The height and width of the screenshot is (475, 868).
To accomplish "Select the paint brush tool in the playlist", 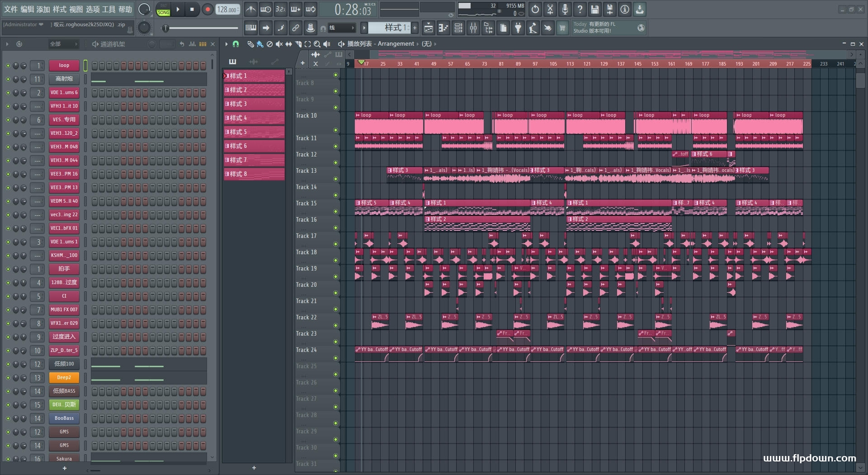I will (x=259, y=44).
